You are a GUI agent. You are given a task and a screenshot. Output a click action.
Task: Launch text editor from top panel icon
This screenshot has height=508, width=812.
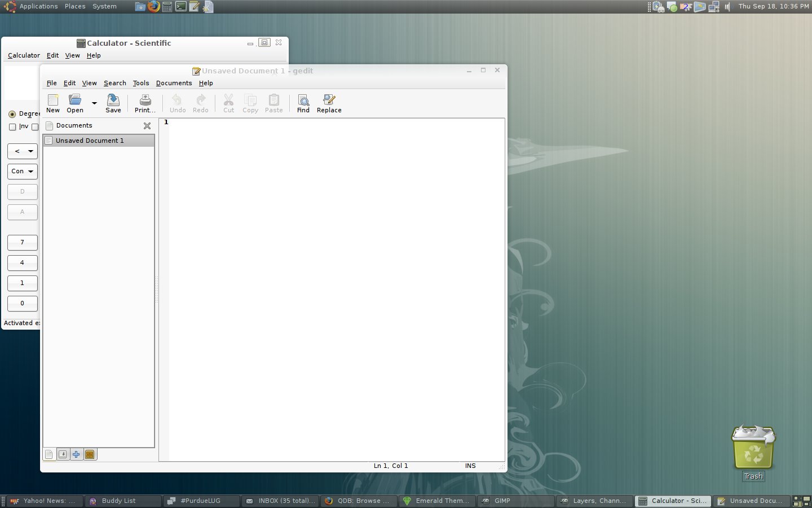click(195, 7)
